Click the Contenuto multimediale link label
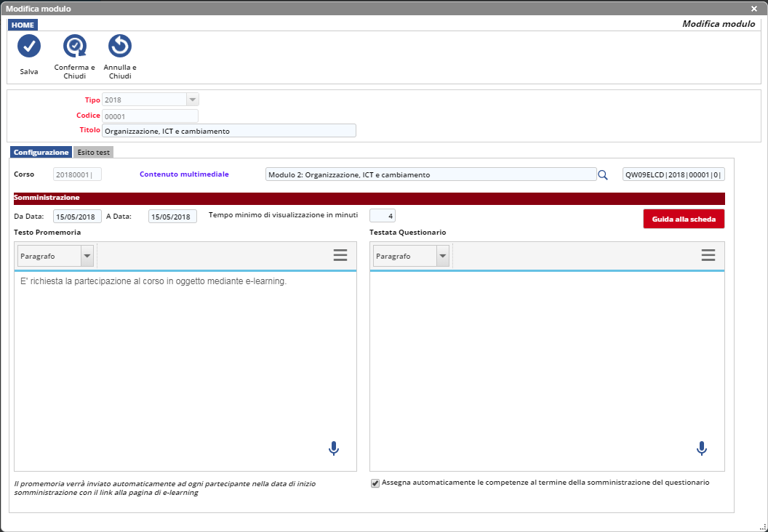This screenshot has width=768, height=532. pos(184,174)
